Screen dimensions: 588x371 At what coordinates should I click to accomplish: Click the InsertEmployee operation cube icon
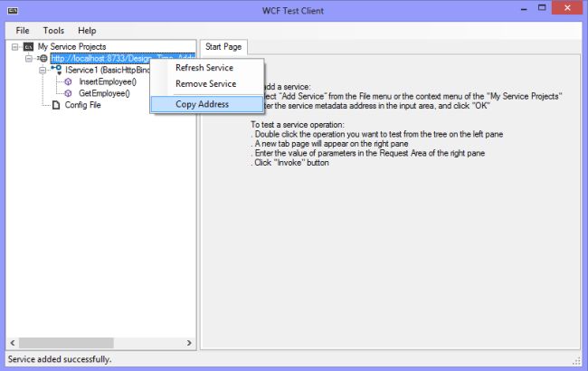(x=68, y=81)
